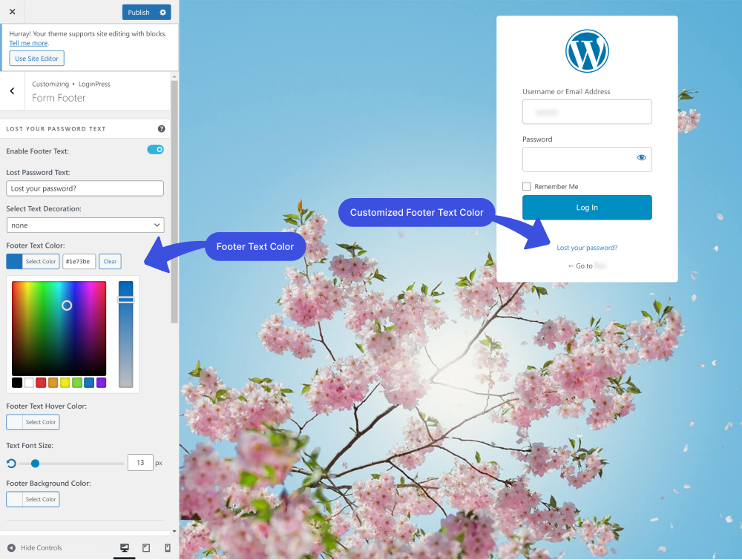Reset the Text Font Size value
This screenshot has height=560, width=742.
11,463
